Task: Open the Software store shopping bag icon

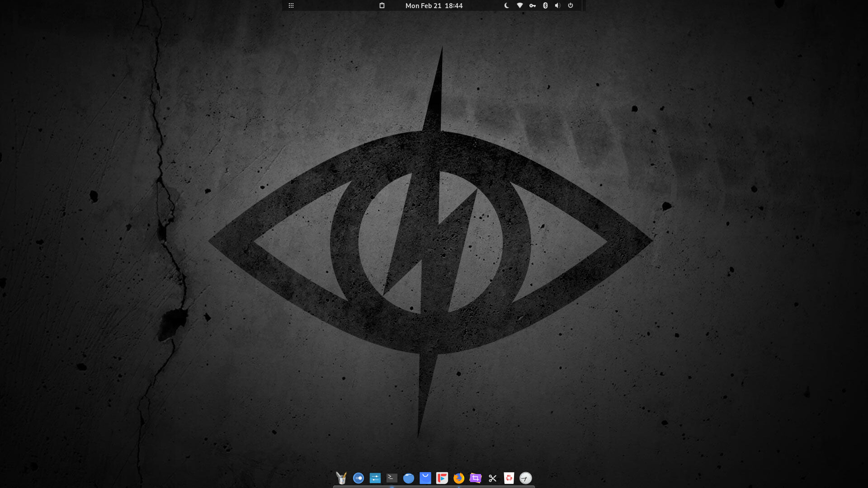Action: (425, 478)
